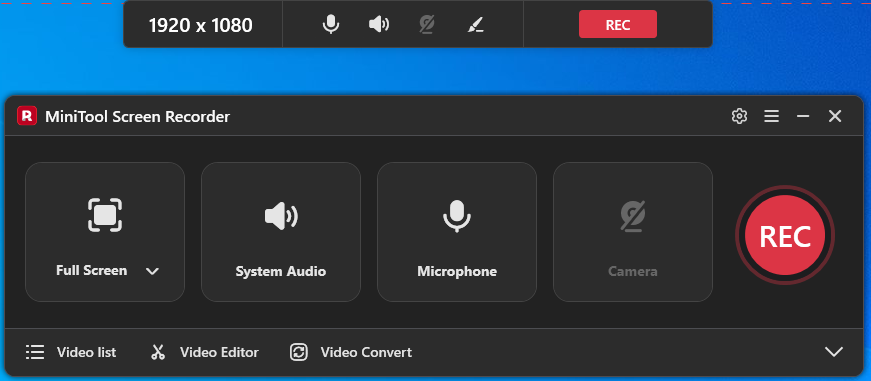871x381 pixels.
Task: Click the small REC button in top toolbar
Action: click(618, 24)
